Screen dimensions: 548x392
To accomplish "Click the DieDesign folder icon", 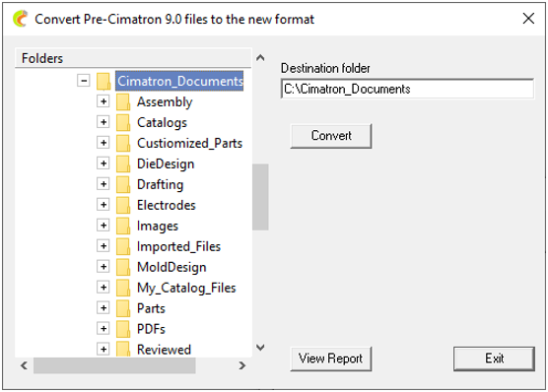I will [x=123, y=163].
